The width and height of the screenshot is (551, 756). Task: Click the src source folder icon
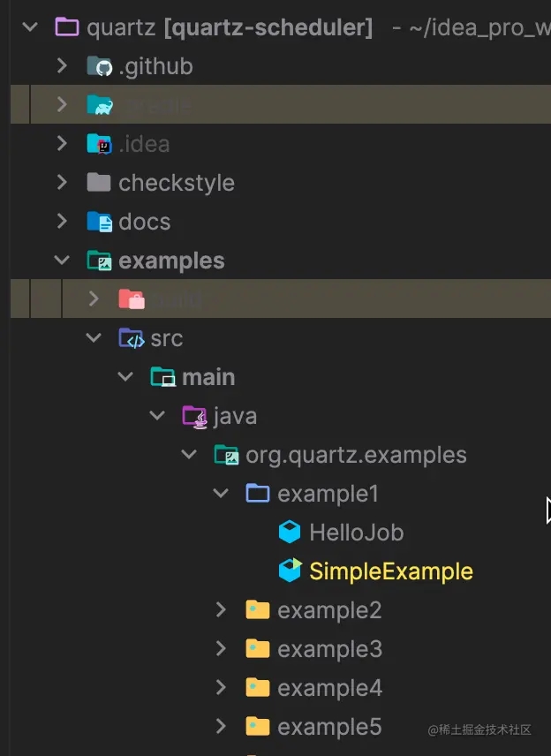pyautogui.click(x=131, y=338)
